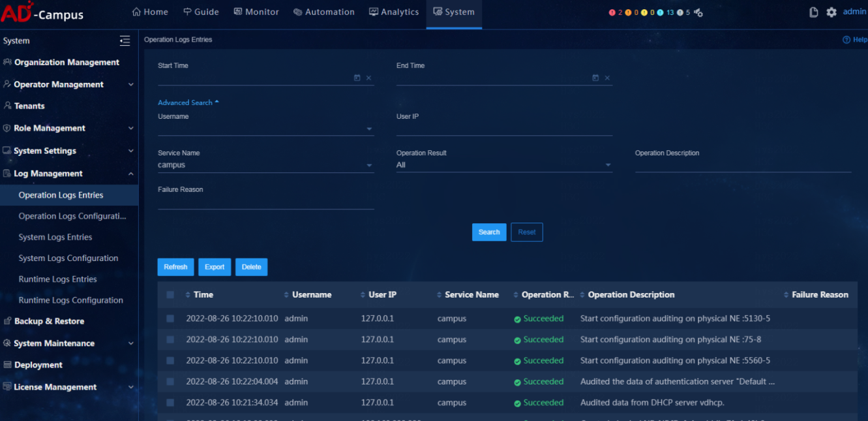Open the End Time calendar picker
The height and width of the screenshot is (421, 868).
[x=595, y=78]
